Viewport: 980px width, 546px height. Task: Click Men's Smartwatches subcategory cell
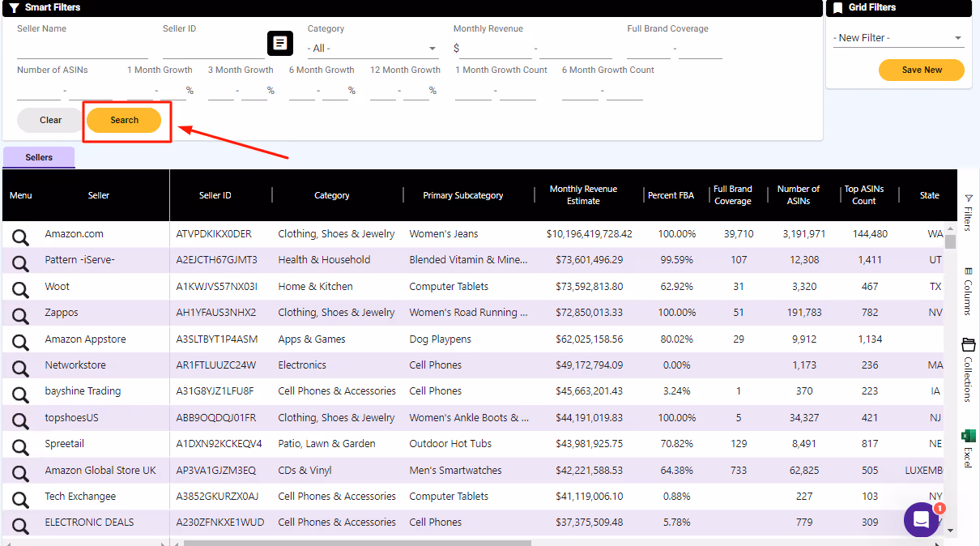(455, 470)
